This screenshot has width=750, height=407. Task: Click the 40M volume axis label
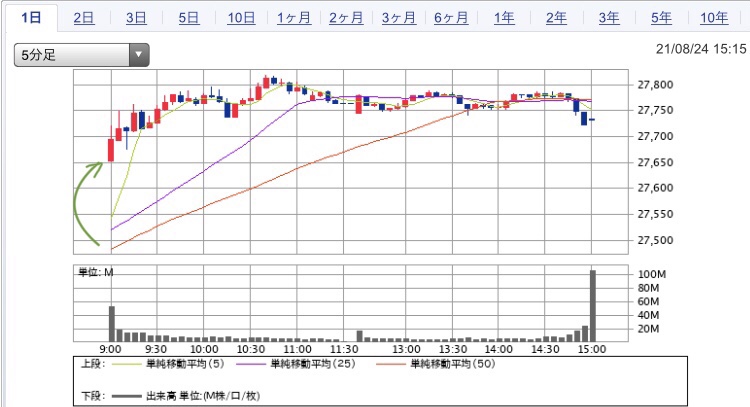tap(649, 315)
